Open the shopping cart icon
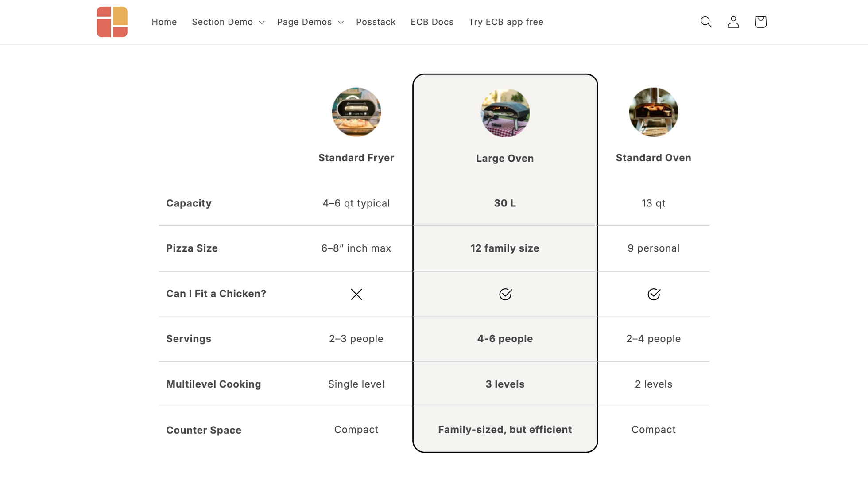868x481 pixels. coord(760,22)
